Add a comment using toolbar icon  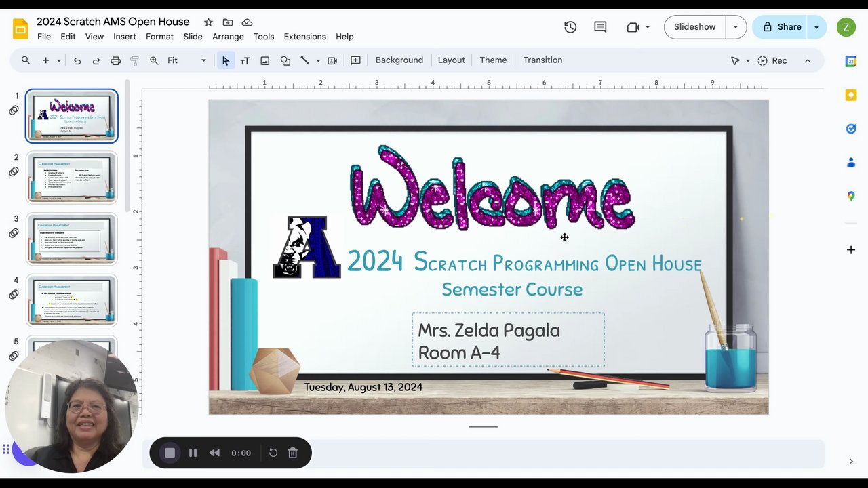click(355, 60)
